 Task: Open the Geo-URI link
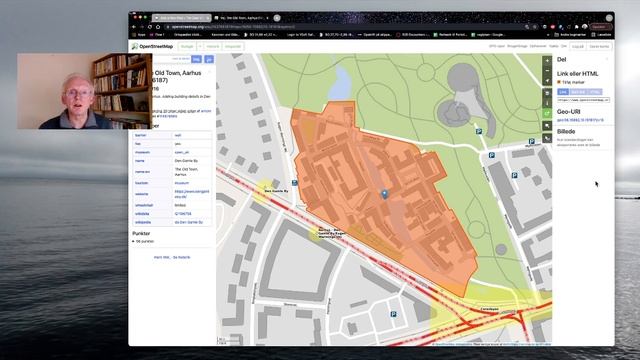click(580, 120)
